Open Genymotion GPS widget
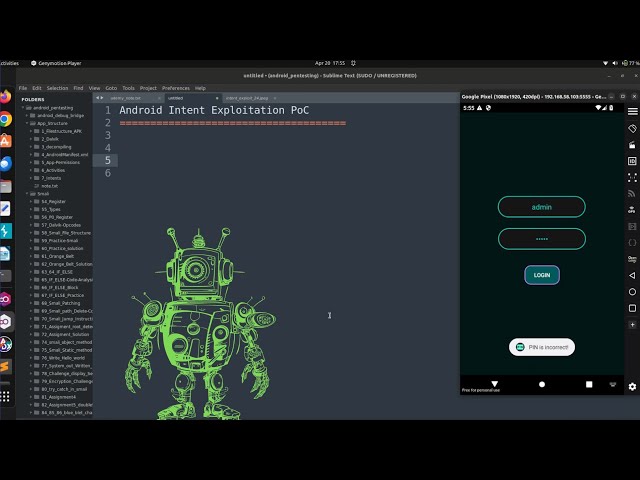This screenshot has height=480, width=640. pyautogui.click(x=632, y=210)
